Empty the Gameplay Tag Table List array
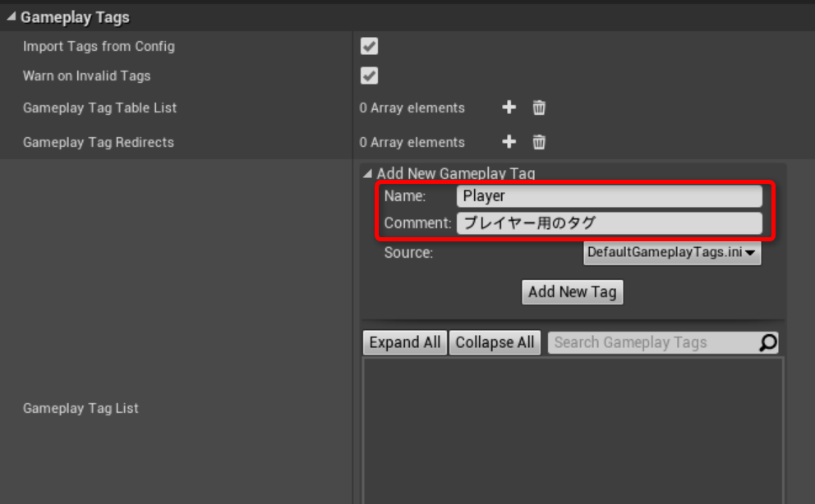Image resolution: width=815 pixels, height=504 pixels. [539, 108]
